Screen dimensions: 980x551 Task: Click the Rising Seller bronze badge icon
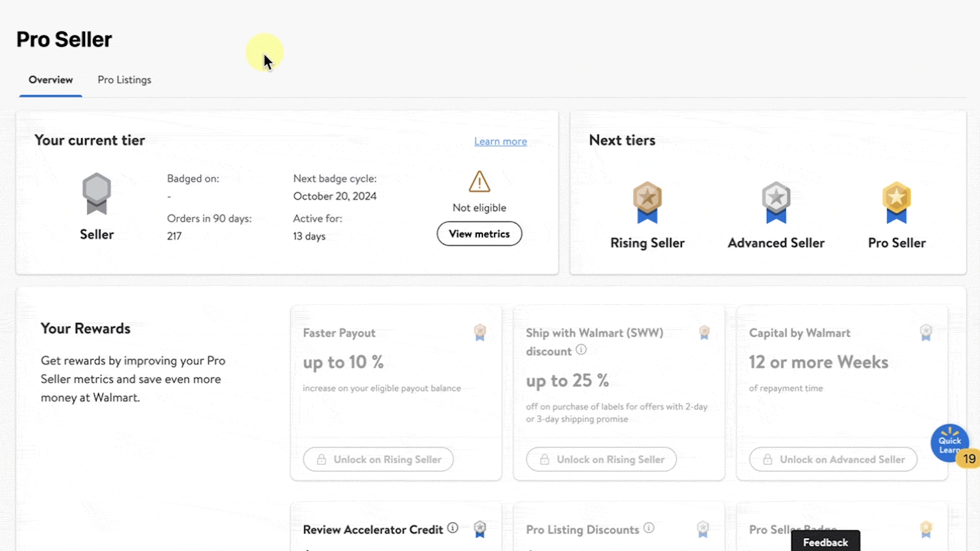(647, 203)
